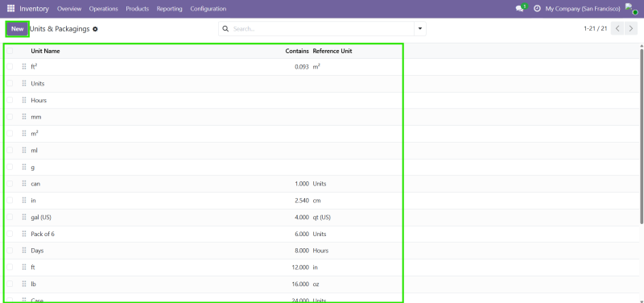Click the qt (US) reference unit cell
Viewport: 644px width, 303px height.
pyautogui.click(x=321, y=217)
